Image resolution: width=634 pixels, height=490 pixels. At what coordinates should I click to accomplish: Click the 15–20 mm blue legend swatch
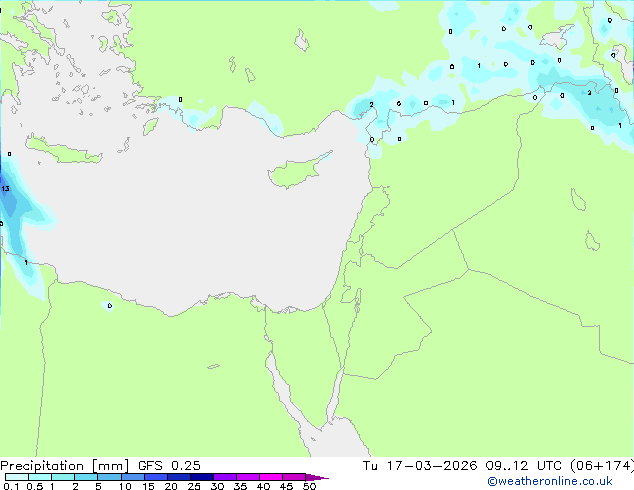155,477
